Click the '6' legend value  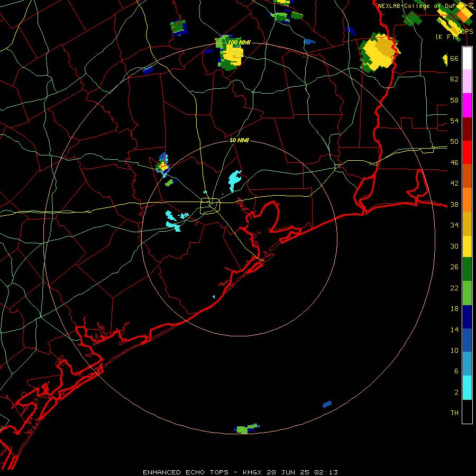(x=456, y=371)
